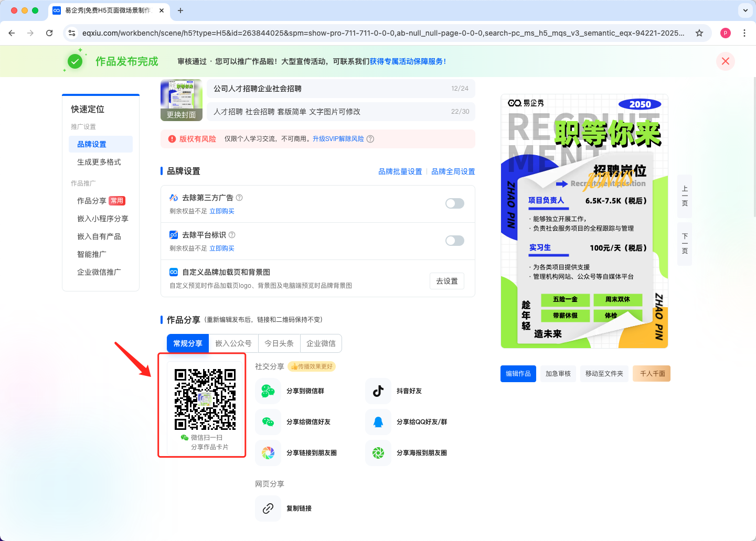This screenshot has height=541, width=756.
Task: Click the 去设置 button
Action: point(446,281)
